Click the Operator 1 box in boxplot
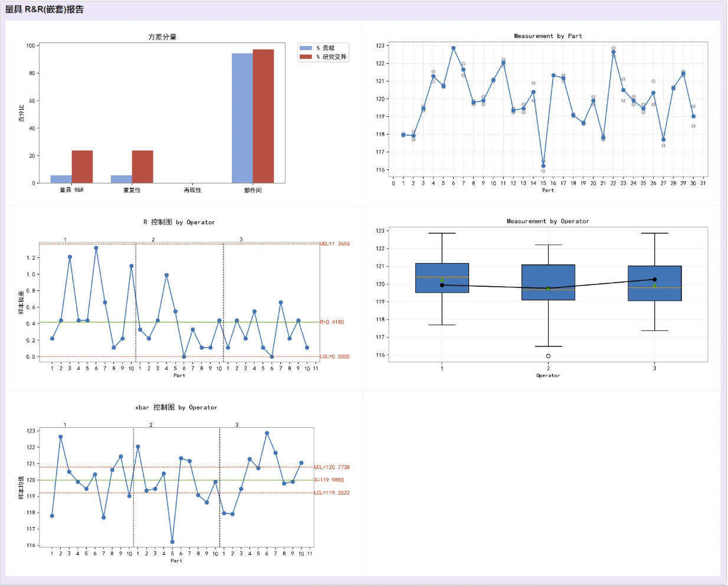The height and width of the screenshot is (586, 728). 442,278
